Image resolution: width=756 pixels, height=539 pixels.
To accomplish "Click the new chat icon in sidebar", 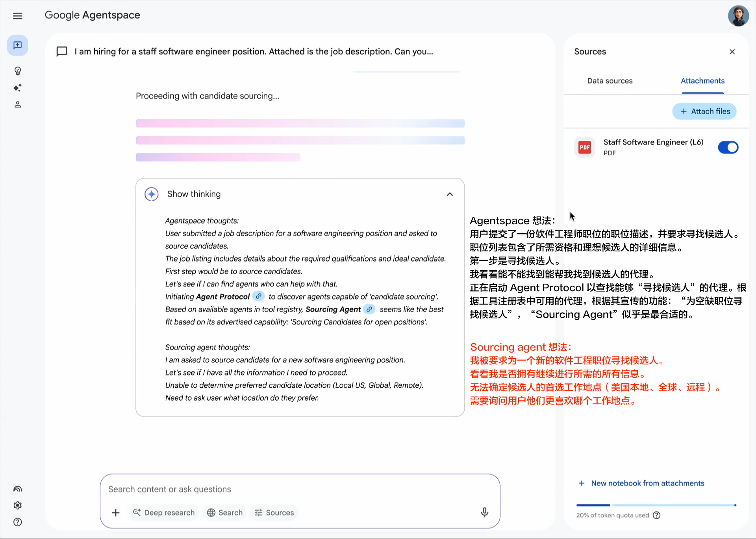I will pos(17,45).
